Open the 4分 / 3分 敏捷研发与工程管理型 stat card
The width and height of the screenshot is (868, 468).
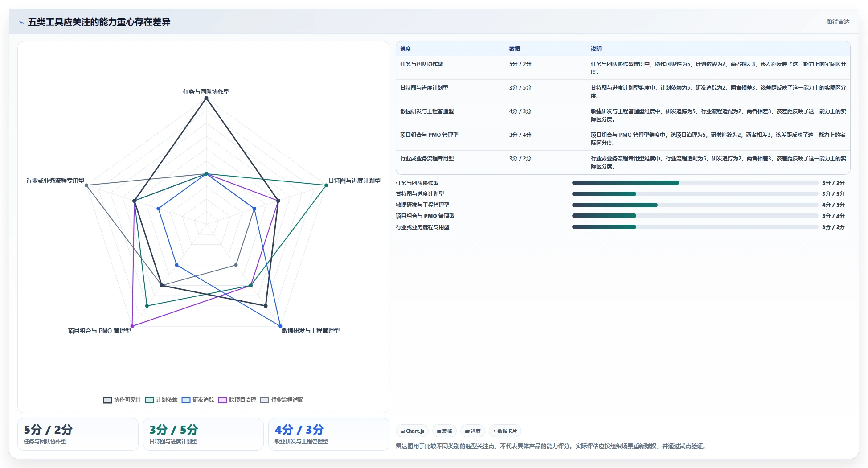329,434
